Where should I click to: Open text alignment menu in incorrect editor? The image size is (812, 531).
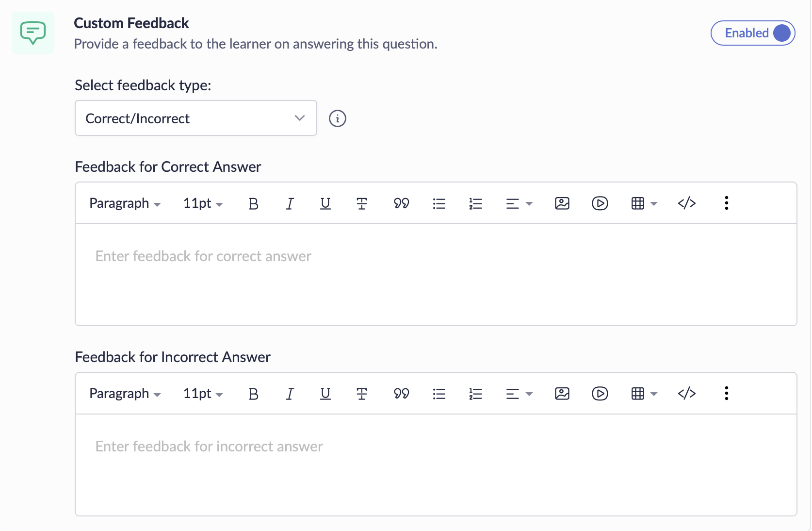[519, 394]
